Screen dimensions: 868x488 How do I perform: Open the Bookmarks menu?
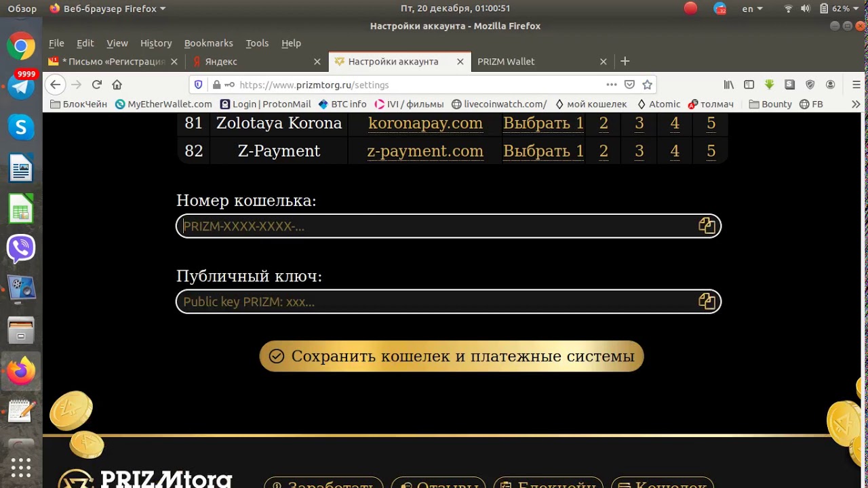(209, 43)
